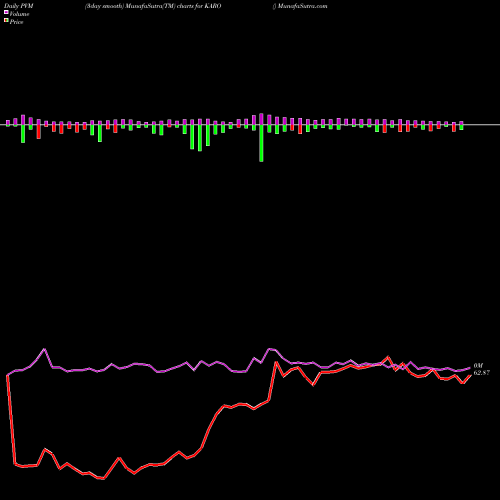Select the last green bar in the histogram
The width and height of the screenshot is (500, 500).
tap(461, 127)
